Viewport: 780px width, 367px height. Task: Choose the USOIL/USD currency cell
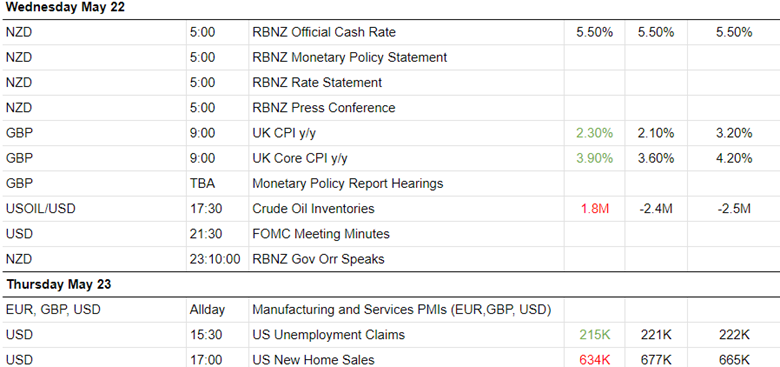(x=41, y=209)
